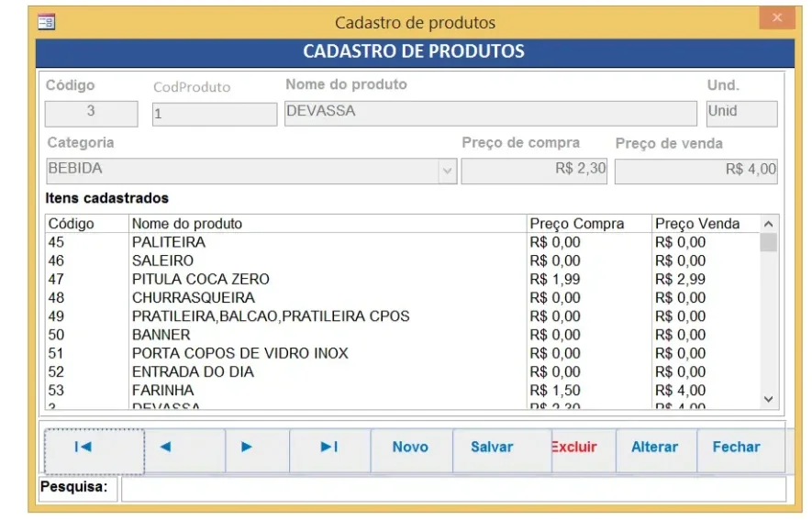Select the CHURRASQUEIRA row
Viewport: 812px width, 520px height.
tap(403, 298)
